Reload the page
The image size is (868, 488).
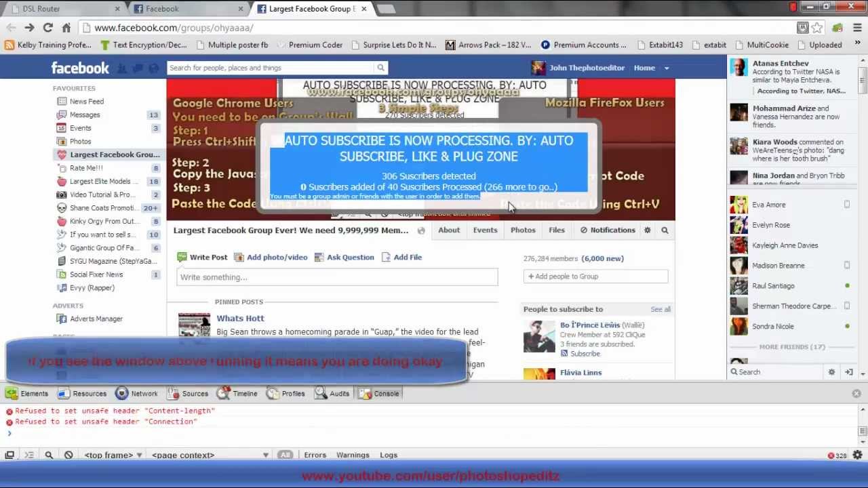tap(47, 28)
